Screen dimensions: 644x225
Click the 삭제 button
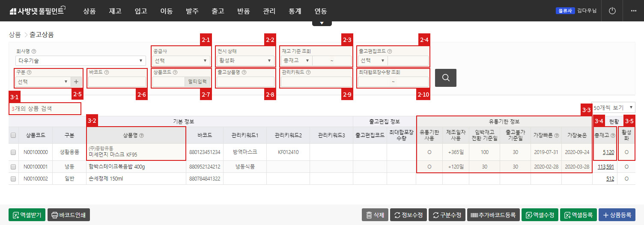point(375,215)
